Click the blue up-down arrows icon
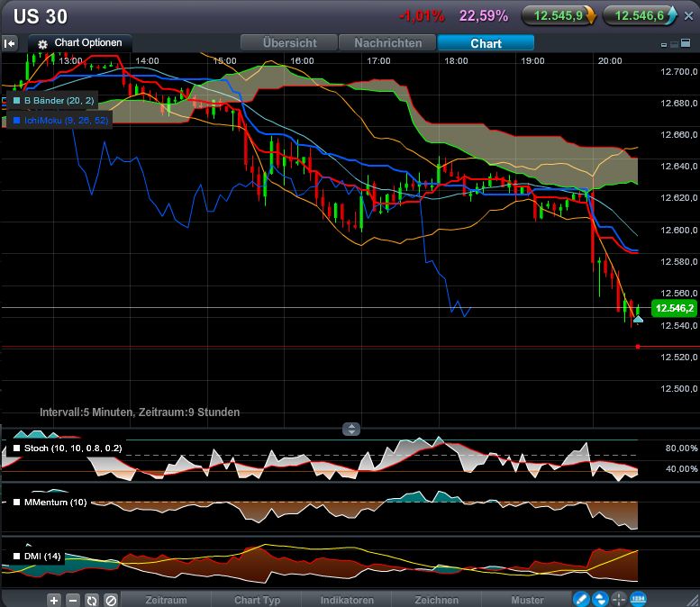This screenshot has height=607, width=700. click(x=600, y=599)
